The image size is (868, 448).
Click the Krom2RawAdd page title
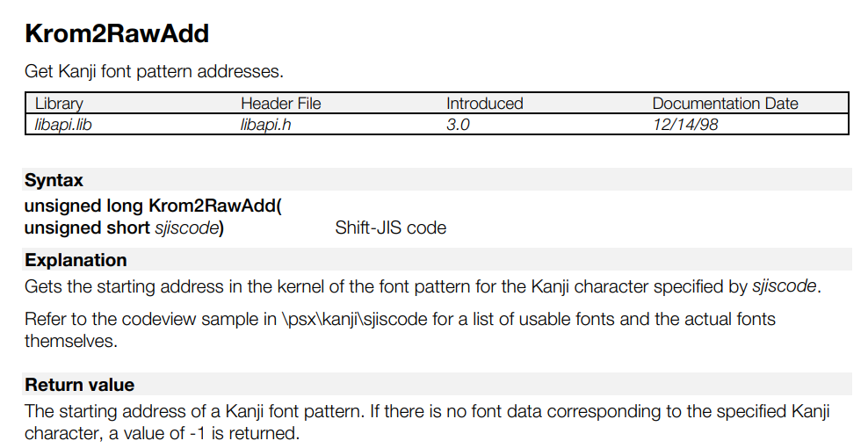click(x=116, y=34)
